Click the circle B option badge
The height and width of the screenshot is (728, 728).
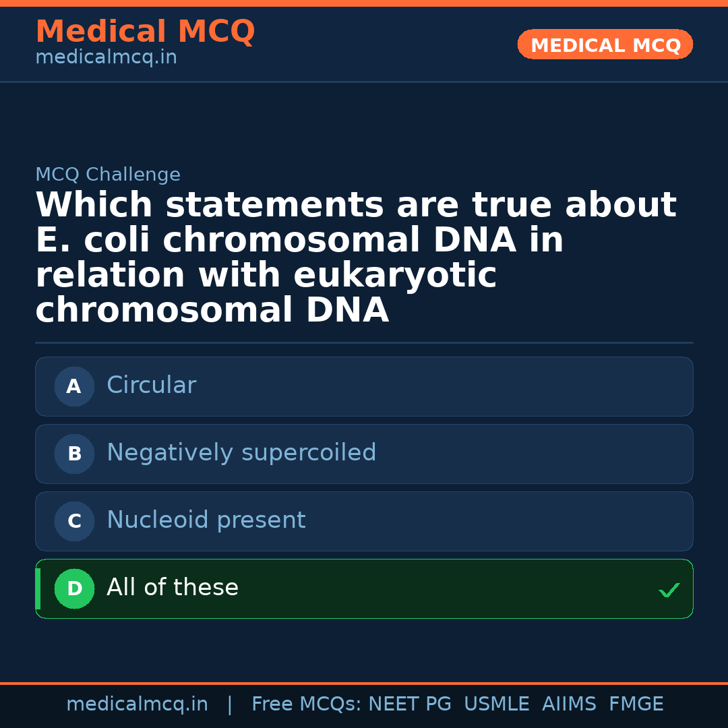point(74,454)
